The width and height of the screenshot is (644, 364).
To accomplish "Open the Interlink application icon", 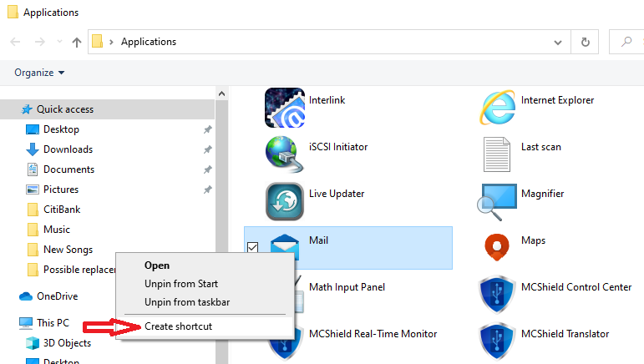I will tap(285, 108).
